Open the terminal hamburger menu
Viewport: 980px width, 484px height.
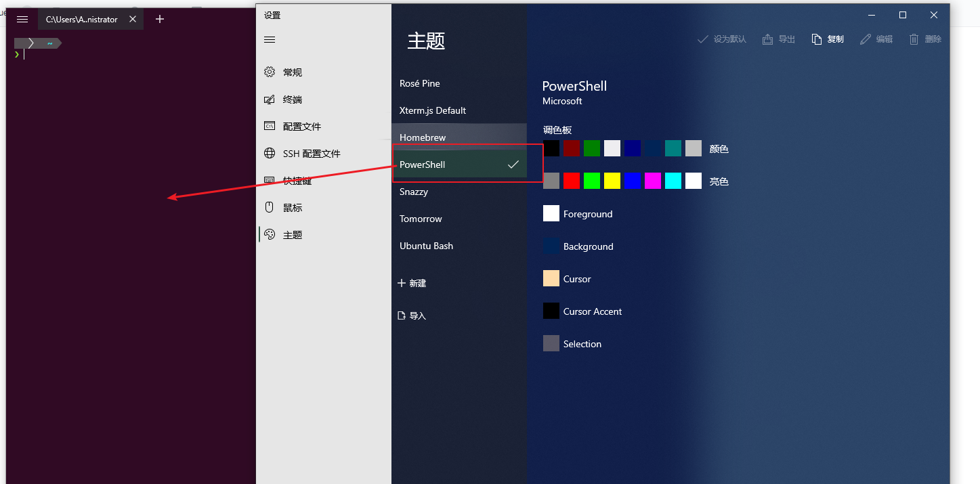pyautogui.click(x=22, y=20)
